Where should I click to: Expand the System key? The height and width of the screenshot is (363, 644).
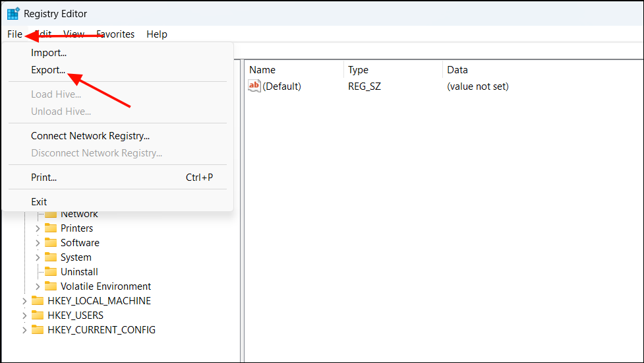point(38,257)
